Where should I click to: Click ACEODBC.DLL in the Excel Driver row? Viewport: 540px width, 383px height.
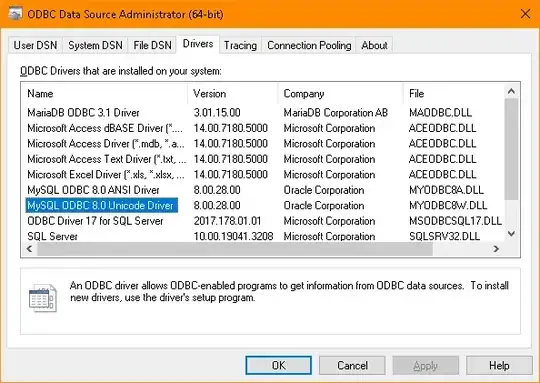coord(443,175)
